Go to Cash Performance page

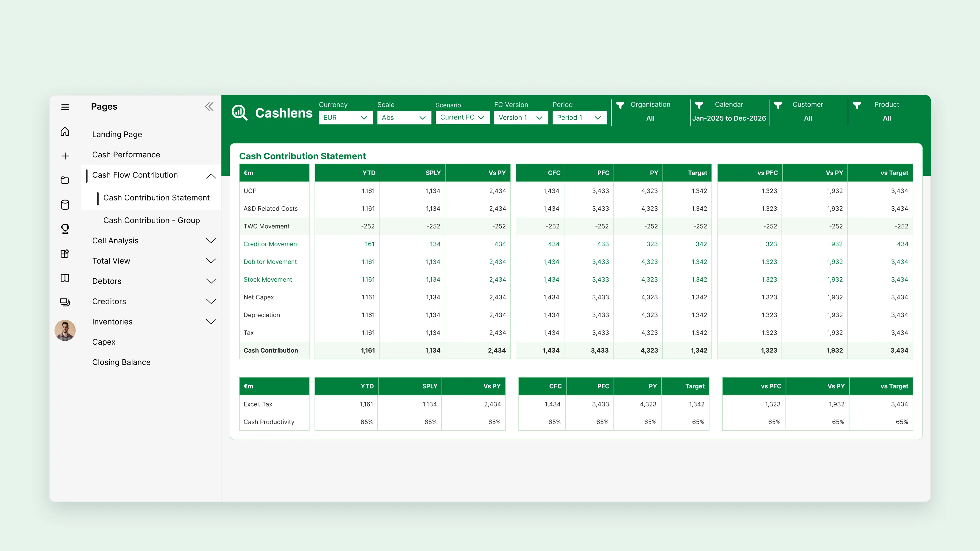126,154
